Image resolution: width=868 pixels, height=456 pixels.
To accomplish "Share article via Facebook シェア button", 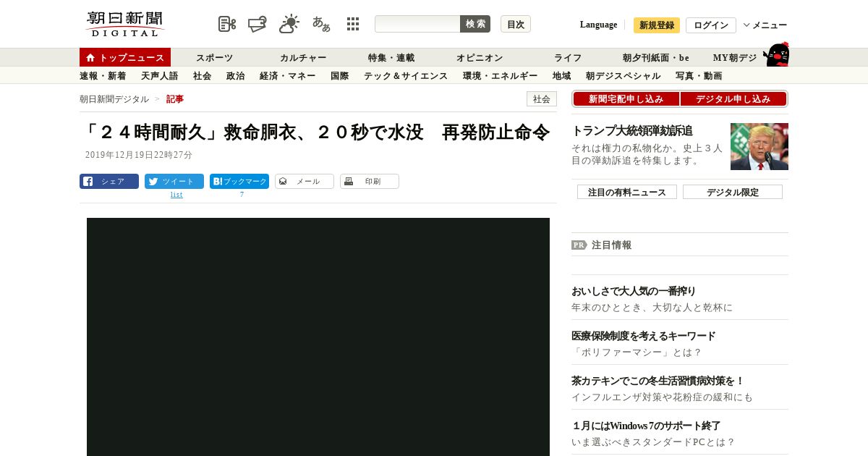I will (x=109, y=181).
